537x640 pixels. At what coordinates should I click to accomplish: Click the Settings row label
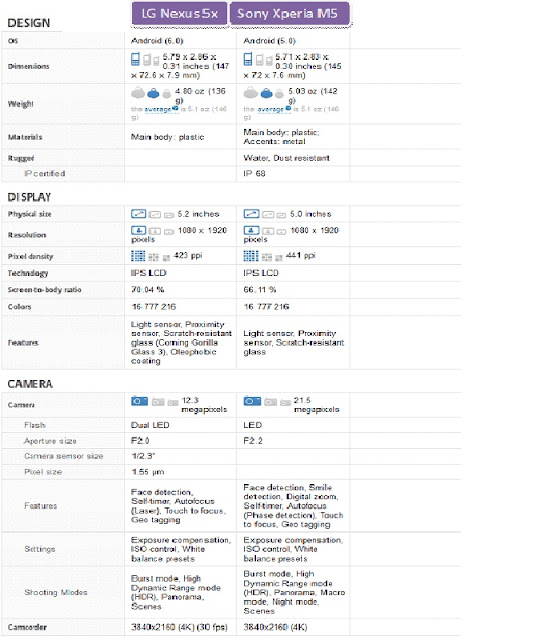(40, 549)
